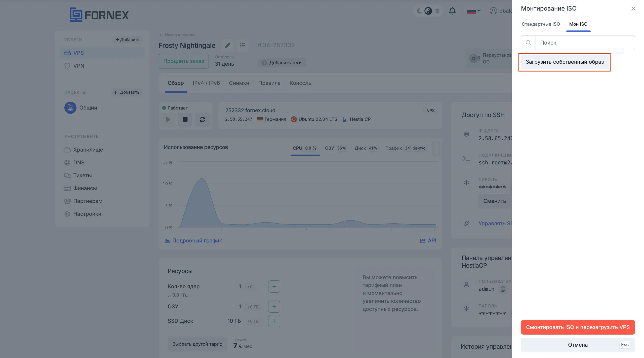Click Продлить заказ button
This screenshot has width=644, height=358.
point(184,61)
